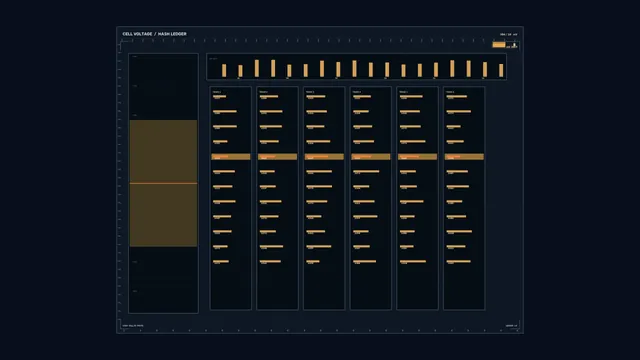Select the first bar in the top bar chart
This screenshot has width=640, height=360.
point(224,70)
